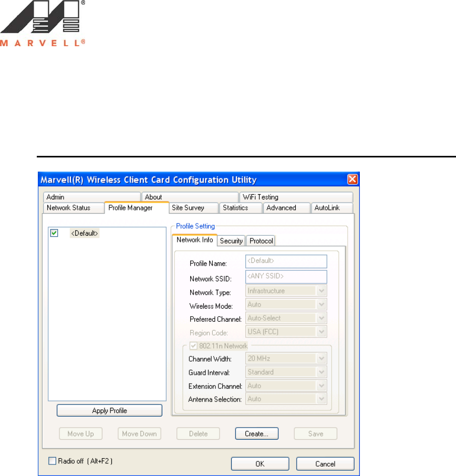Click the Save button
456x476 pixels.
316,433
